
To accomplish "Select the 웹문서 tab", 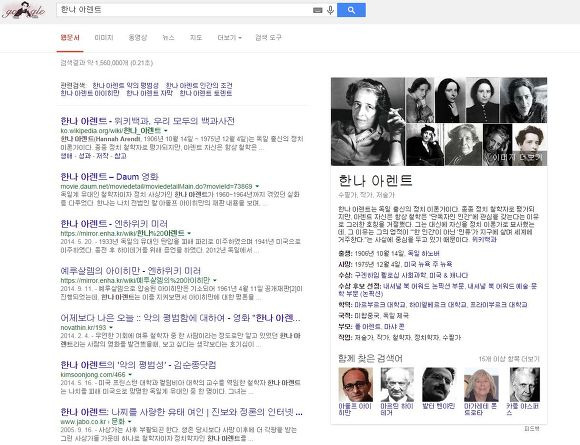I will (70, 38).
